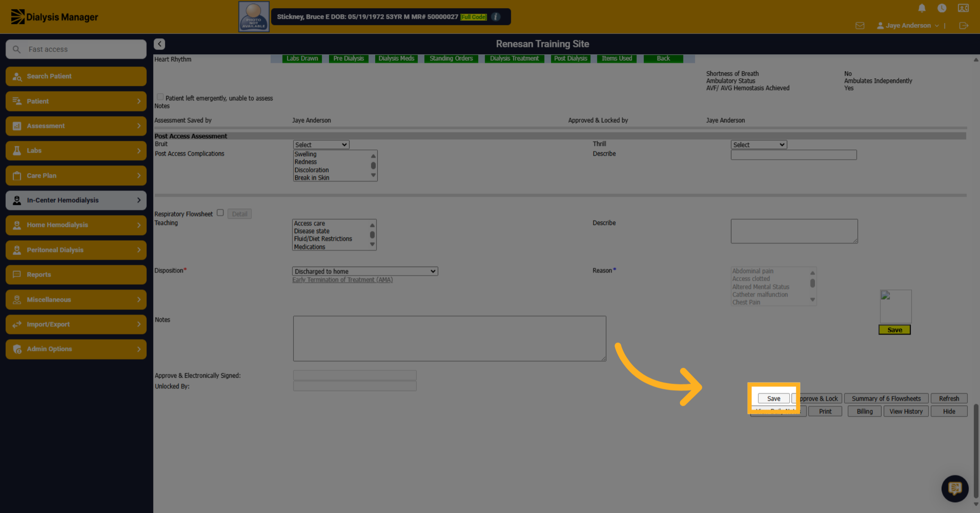The image size is (980, 513).
Task: Expand the Miscellaneous sidebar menu
Action: click(x=76, y=300)
